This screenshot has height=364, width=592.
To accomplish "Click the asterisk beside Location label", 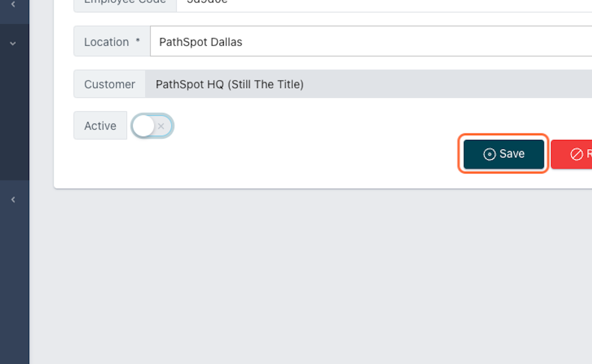I will click(x=138, y=41).
